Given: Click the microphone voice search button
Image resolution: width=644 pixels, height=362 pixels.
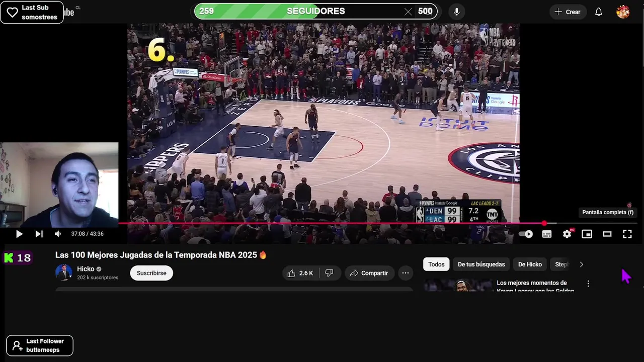Looking at the screenshot, I should (x=456, y=12).
